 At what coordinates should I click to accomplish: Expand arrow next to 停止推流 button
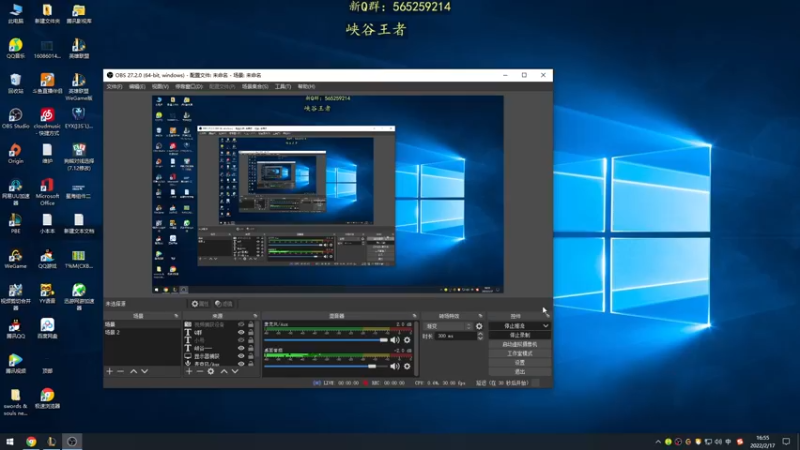point(545,326)
